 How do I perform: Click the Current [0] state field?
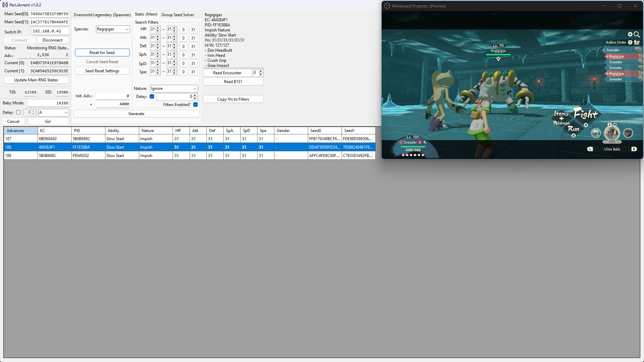tap(49, 63)
